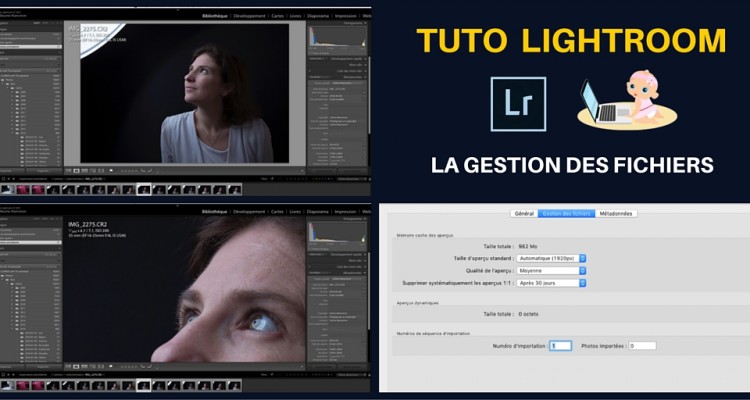Select Compare view icon in top Lightroom toolbar

click(85, 171)
